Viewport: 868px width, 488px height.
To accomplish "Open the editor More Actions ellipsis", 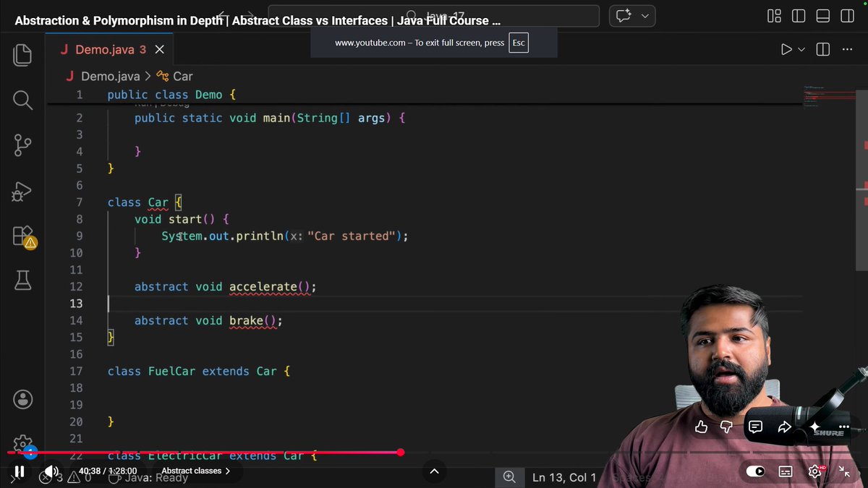I will pyautogui.click(x=848, y=49).
